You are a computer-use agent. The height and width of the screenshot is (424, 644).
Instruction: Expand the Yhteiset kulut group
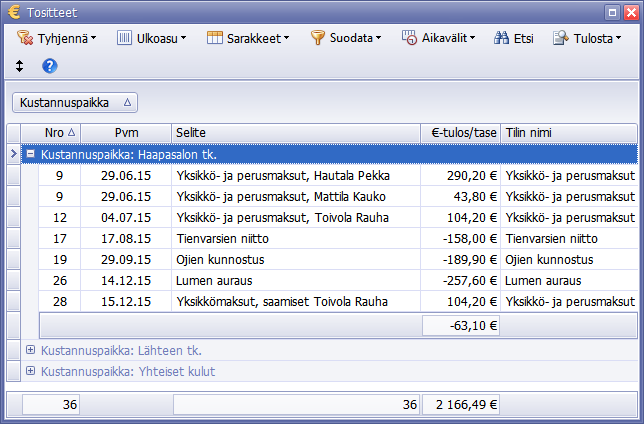[30, 371]
